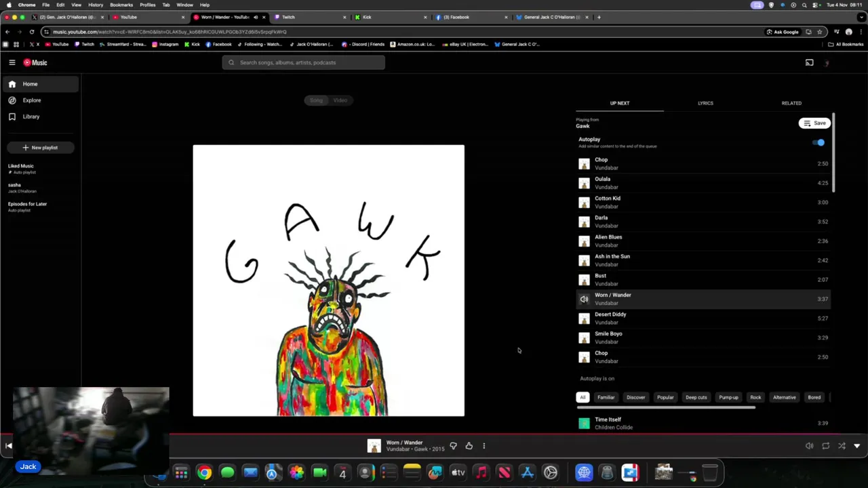This screenshot has width=868, height=488.
Task: Go to YouTube Music logo home
Action: coord(35,62)
